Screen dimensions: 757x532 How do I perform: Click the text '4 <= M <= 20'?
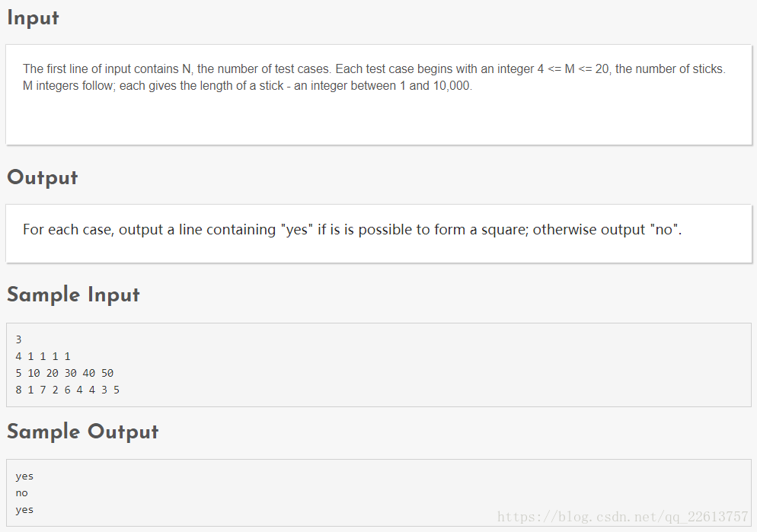(573, 69)
